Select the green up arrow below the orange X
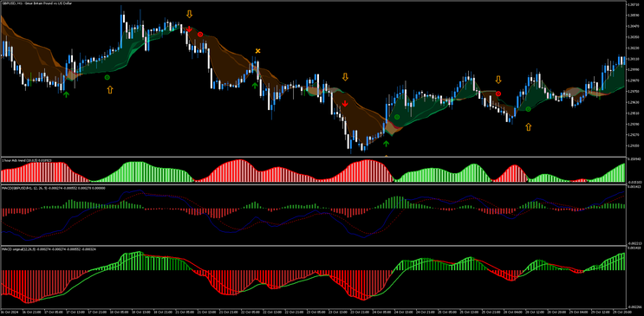644x316 pixels. coord(255,86)
